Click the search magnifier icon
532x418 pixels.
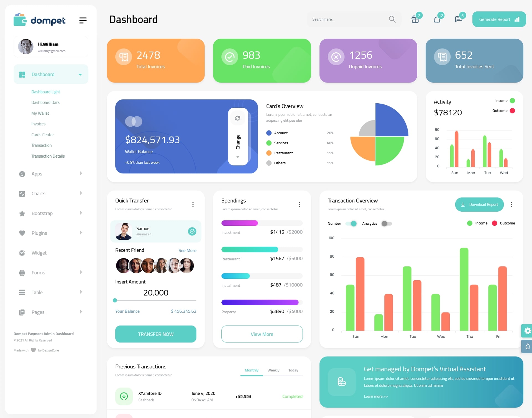click(x=393, y=19)
